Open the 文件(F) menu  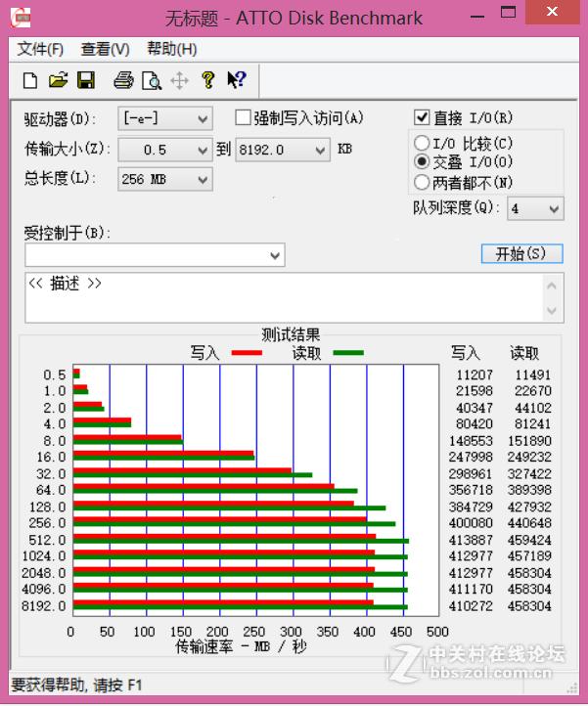click(x=40, y=49)
